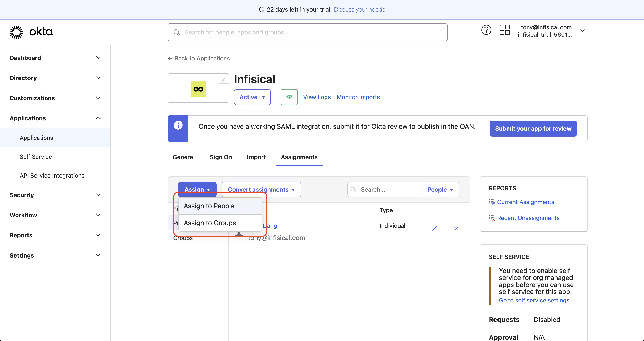The image size is (644, 341).
Task: Click the Okta logo
Action: pos(31,32)
